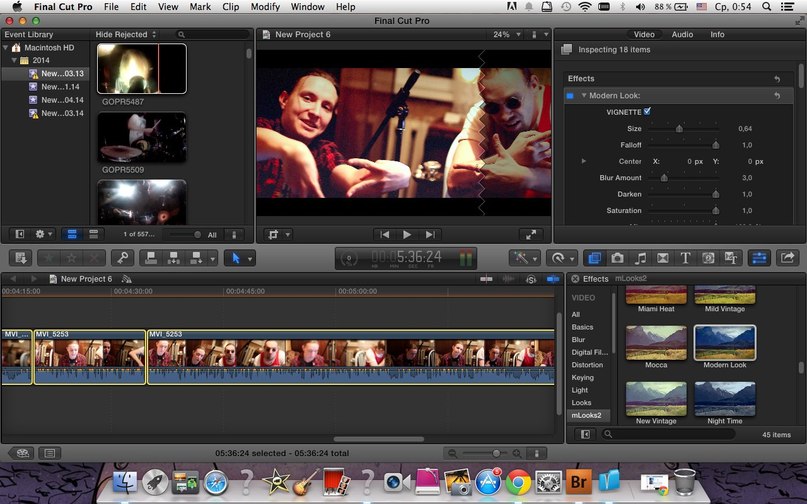807x504 pixels.
Task: Collapse Modern Look effect parameters
Action: [584, 95]
